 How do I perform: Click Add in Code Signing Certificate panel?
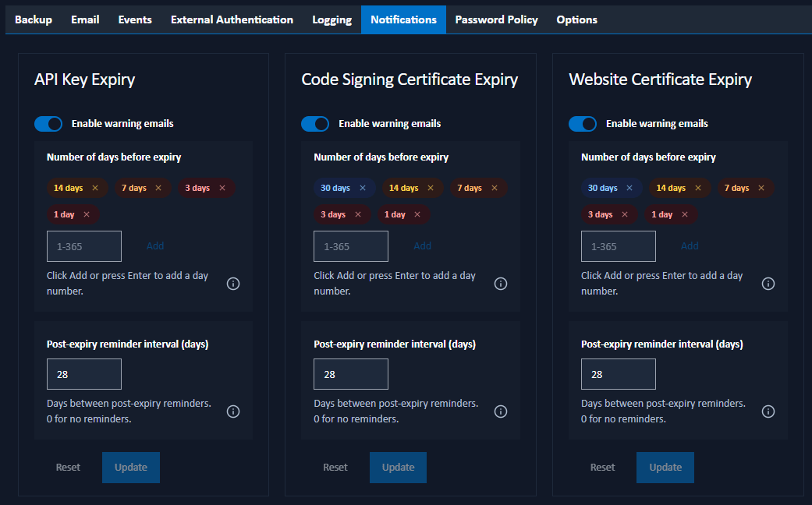tap(423, 245)
